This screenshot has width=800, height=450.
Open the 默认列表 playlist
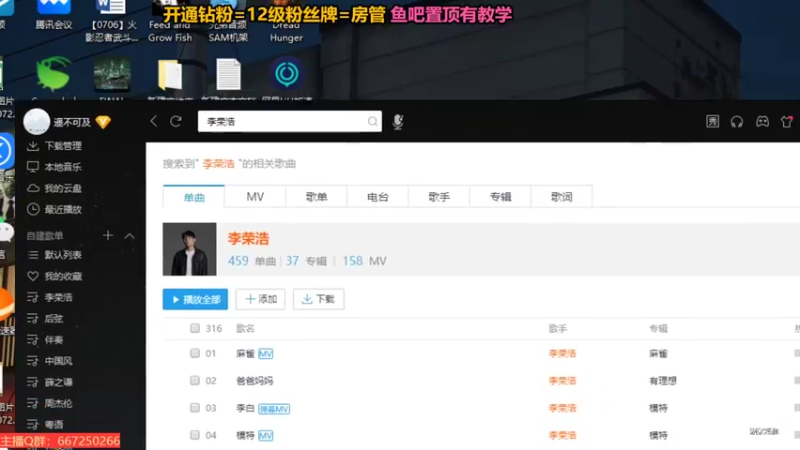pos(54,255)
